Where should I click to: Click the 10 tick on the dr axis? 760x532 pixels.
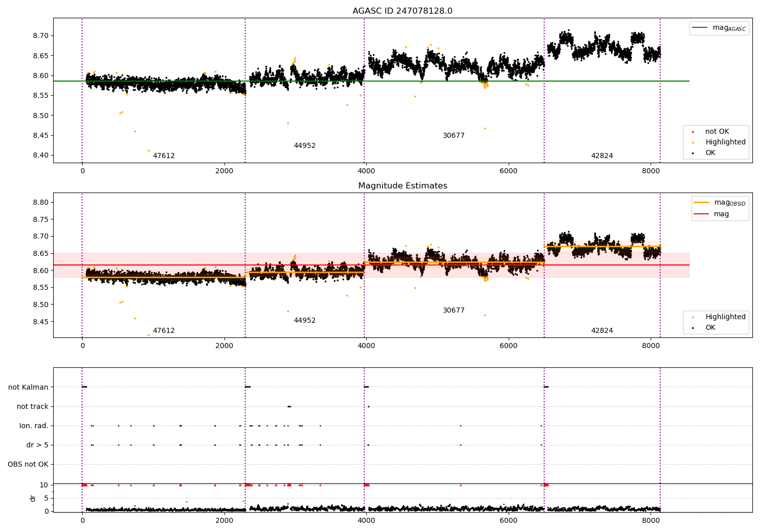point(44,485)
